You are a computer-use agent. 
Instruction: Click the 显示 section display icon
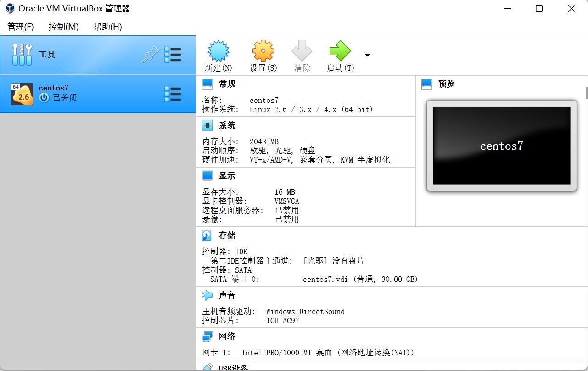pyautogui.click(x=207, y=176)
